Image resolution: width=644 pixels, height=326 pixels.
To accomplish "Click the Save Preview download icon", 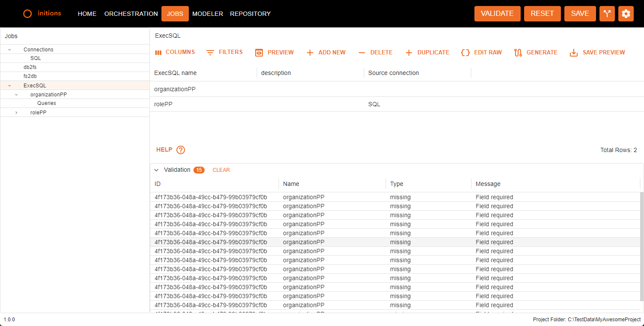I will (x=574, y=53).
